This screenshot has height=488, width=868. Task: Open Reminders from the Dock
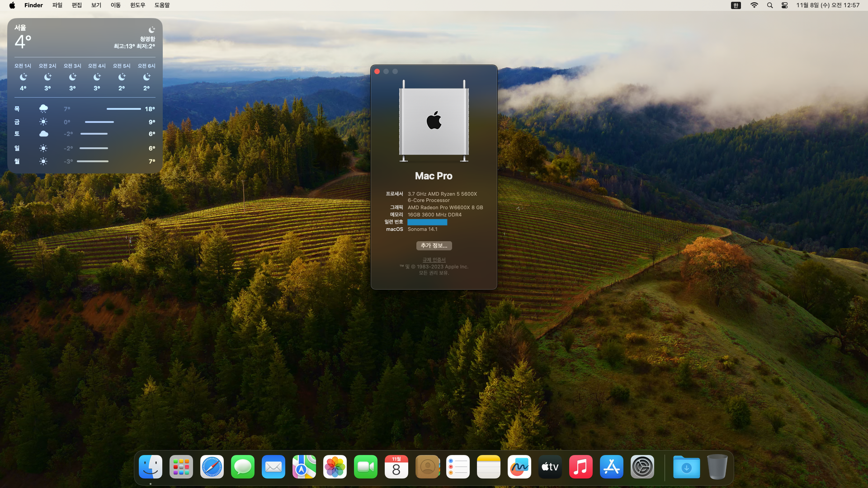point(458,467)
